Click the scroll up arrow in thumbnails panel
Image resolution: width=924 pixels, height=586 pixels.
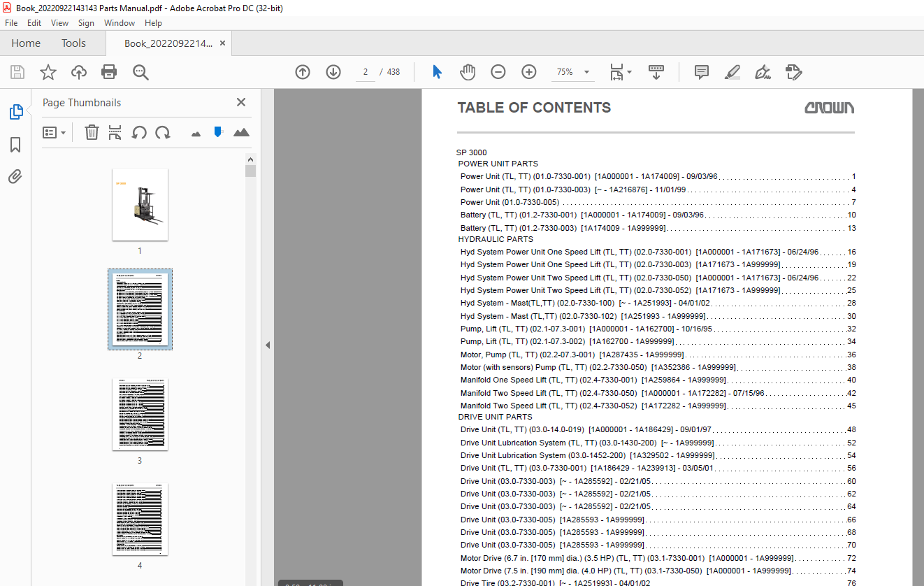tap(250, 159)
